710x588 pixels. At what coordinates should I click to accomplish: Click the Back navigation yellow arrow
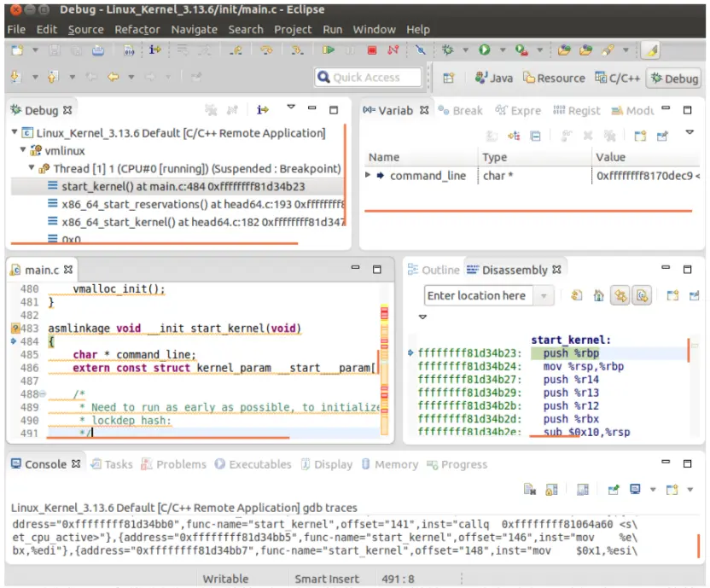pyautogui.click(x=113, y=77)
